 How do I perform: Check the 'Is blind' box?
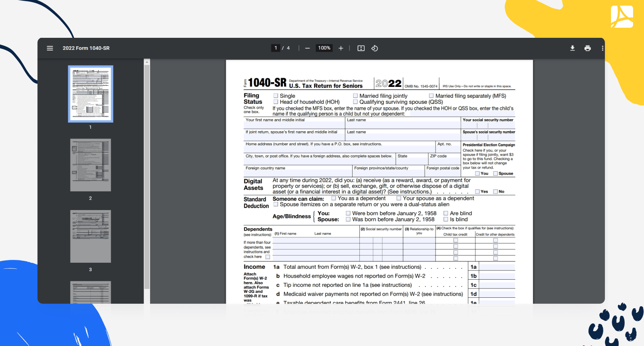pyautogui.click(x=446, y=219)
